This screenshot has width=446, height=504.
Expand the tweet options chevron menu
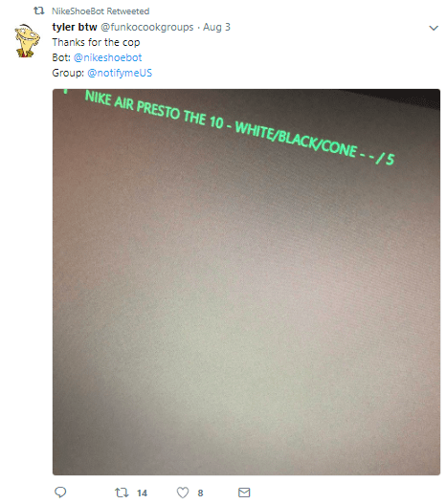[x=434, y=28]
